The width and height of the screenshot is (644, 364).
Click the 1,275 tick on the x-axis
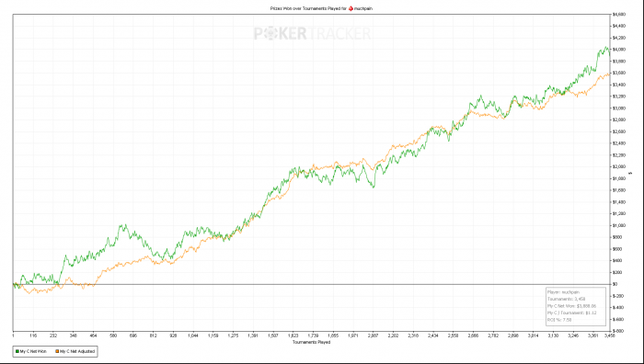(x=233, y=336)
